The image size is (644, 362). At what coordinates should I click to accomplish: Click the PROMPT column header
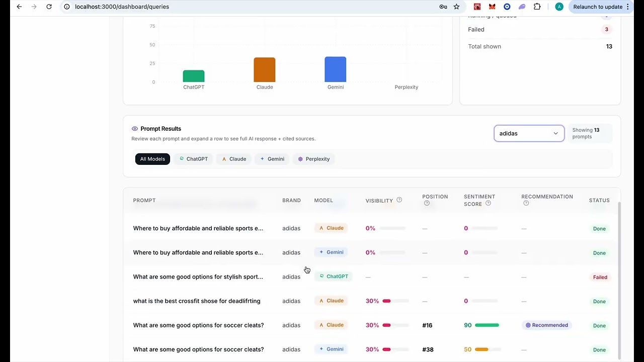pos(144,200)
